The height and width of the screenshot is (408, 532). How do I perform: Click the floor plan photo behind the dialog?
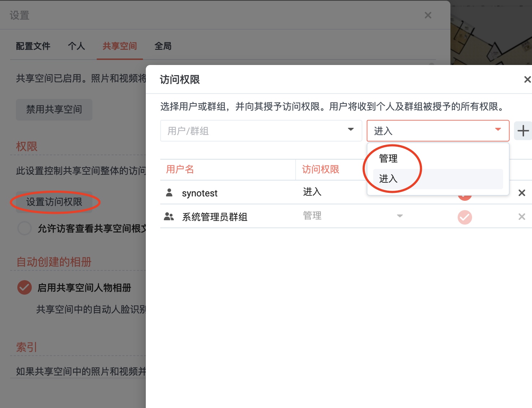491,32
